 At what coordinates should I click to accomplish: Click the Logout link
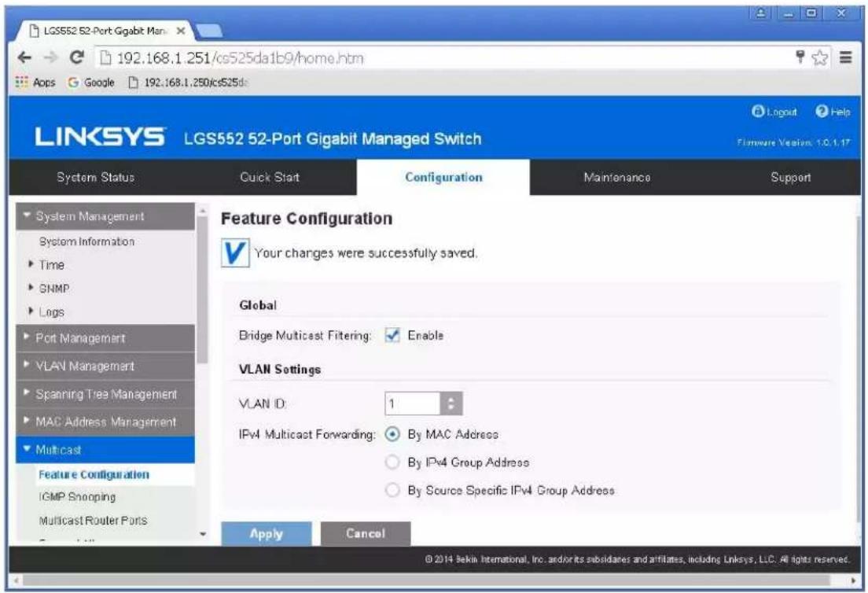[774, 112]
